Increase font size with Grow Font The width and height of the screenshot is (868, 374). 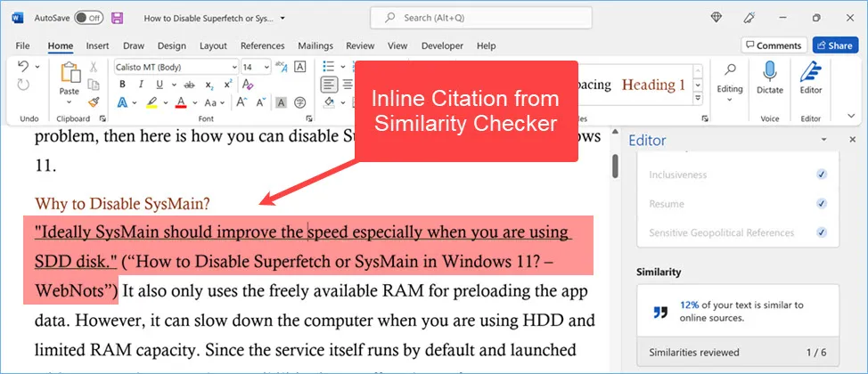(x=242, y=102)
